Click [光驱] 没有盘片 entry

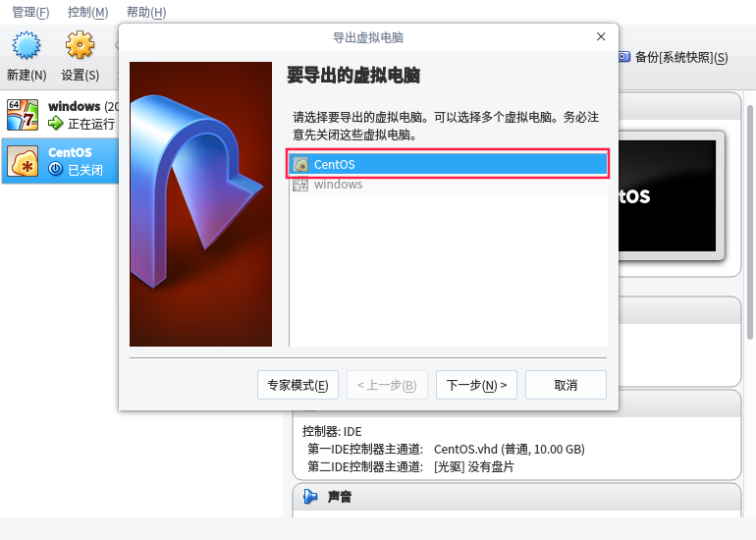pyautogui.click(x=474, y=466)
